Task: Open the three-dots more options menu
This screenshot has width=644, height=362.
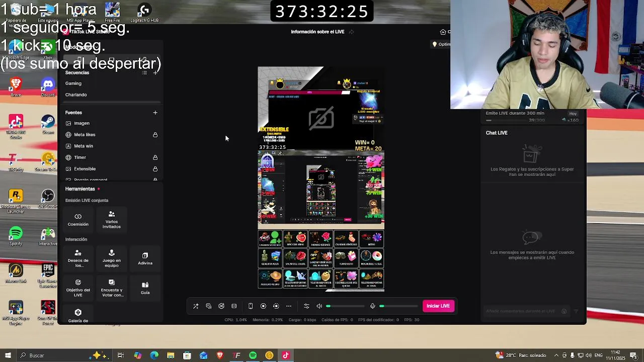Action: (x=289, y=306)
